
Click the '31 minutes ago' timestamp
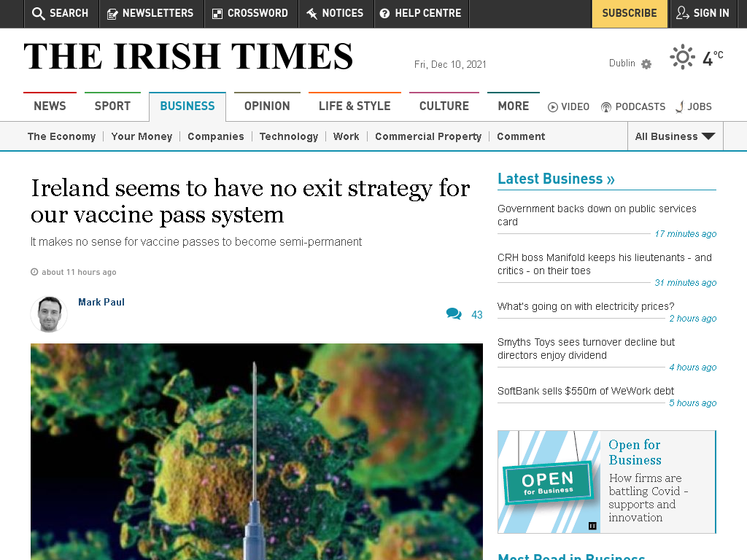[686, 283]
